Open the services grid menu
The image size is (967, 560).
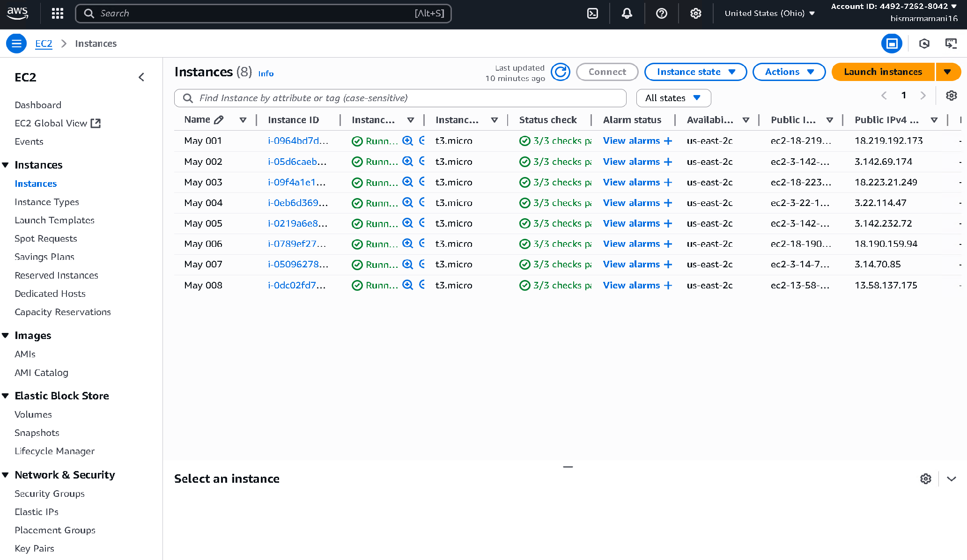point(58,13)
